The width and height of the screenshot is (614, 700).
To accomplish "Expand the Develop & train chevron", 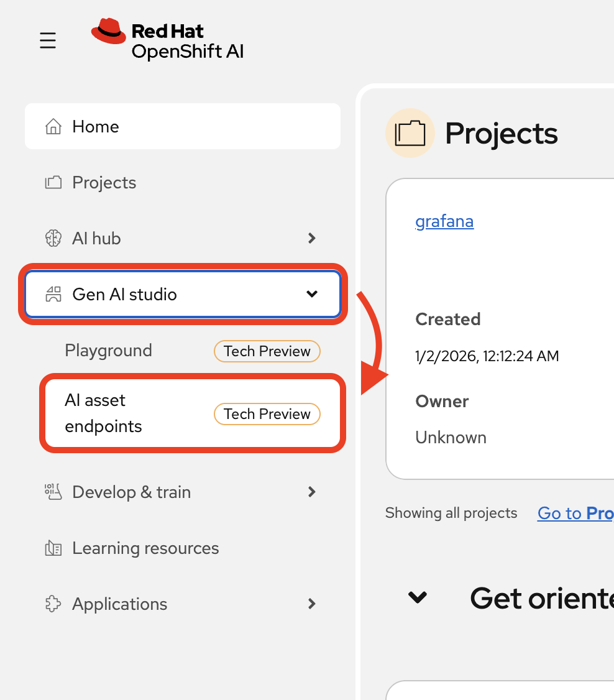I will pyautogui.click(x=312, y=492).
